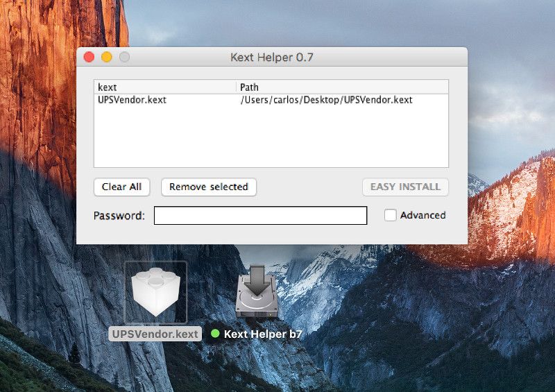The width and height of the screenshot is (555, 392).
Task: Focus the Password input field
Action: tap(261, 215)
